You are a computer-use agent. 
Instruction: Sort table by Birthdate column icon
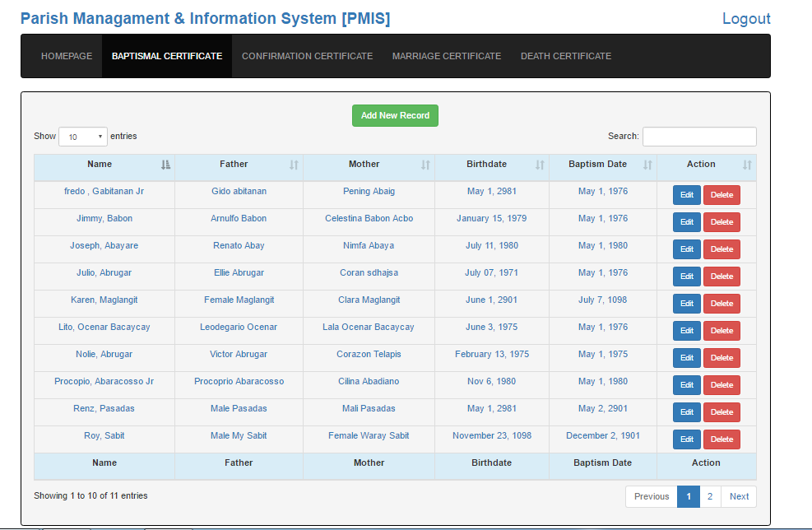540,165
